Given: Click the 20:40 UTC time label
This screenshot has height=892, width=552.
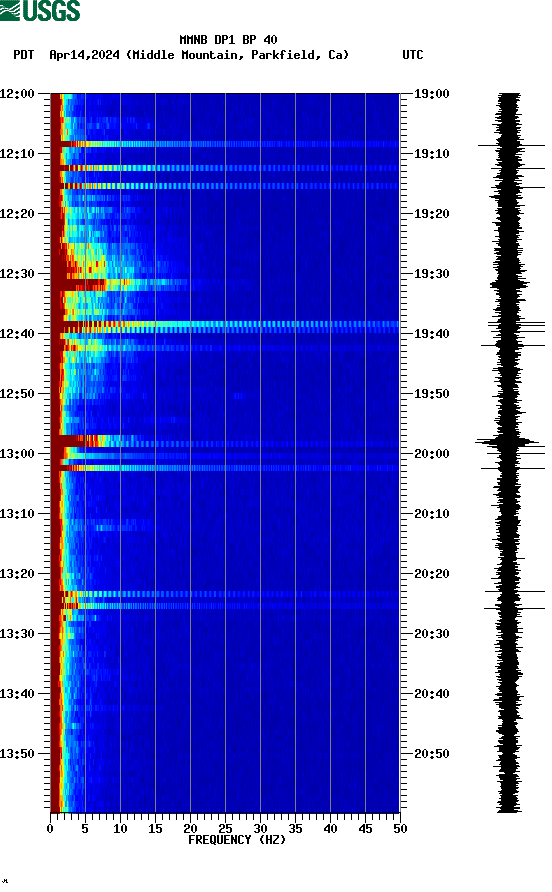Looking at the screenshot, I should tap(431, 694).
